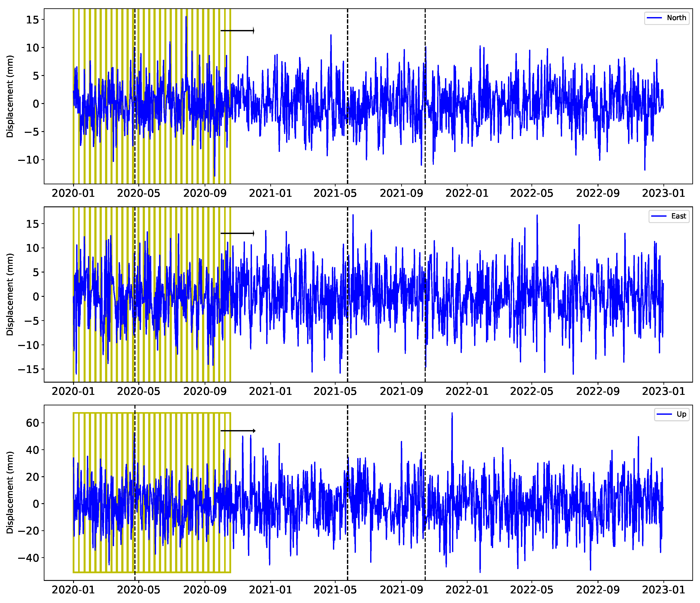Select 2022-09 tick label under East plot
Screen dimensions: 700x603
click(598, 391)
